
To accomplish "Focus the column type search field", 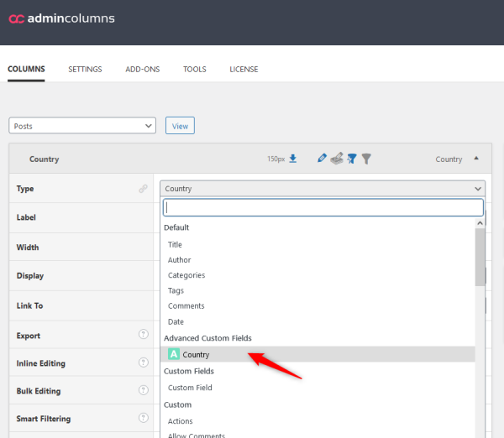I will 323,207.
